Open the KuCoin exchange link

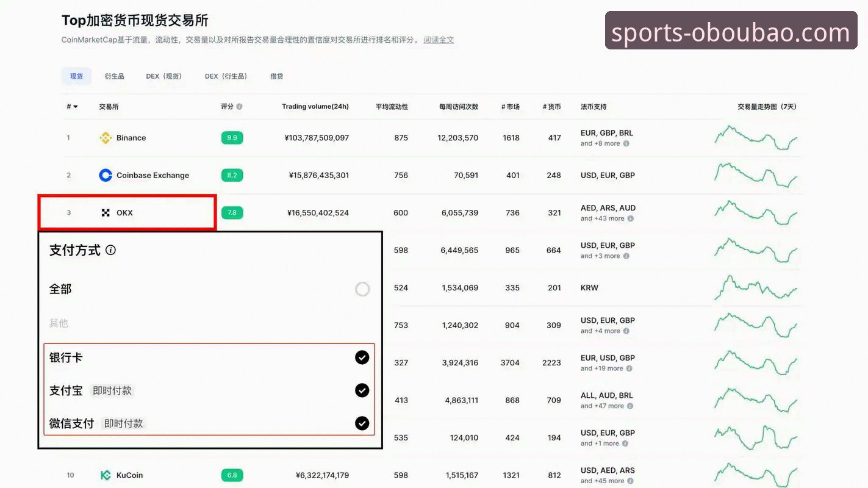point(129,475)
